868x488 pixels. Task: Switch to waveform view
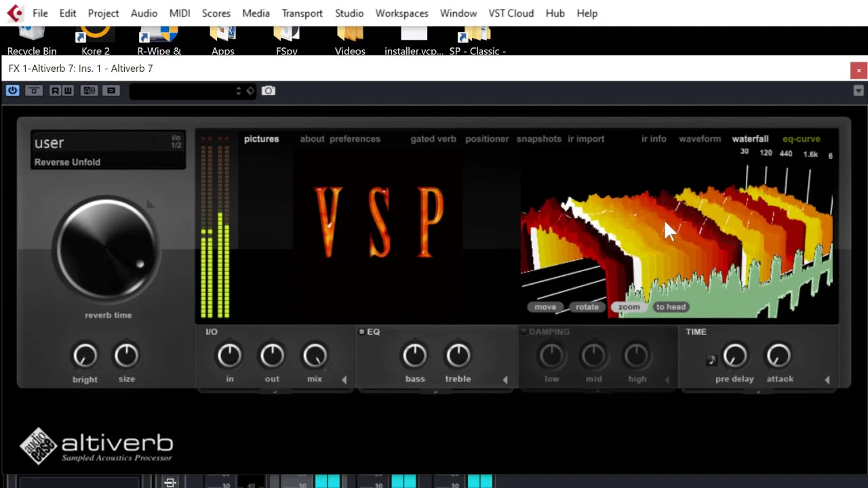coord(700,139)
